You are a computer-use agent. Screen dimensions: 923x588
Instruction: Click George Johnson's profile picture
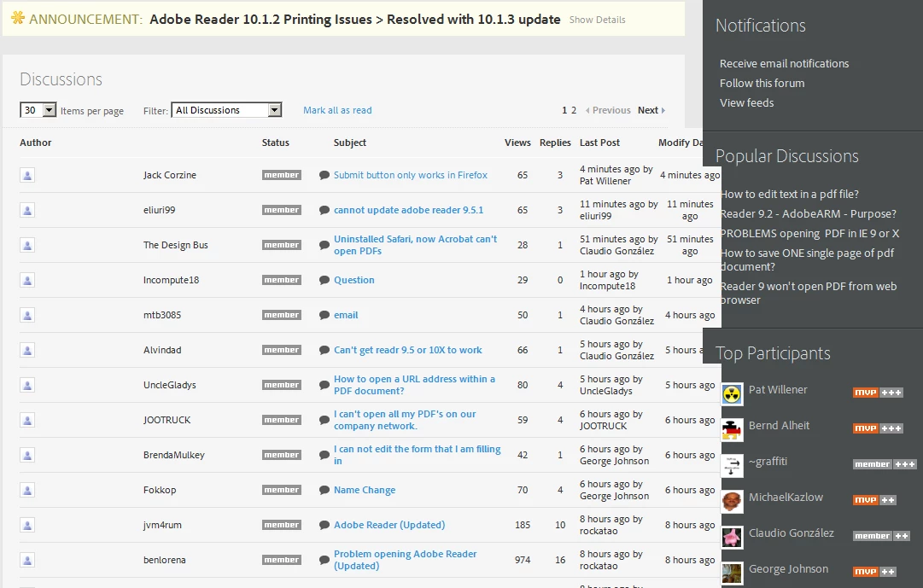[732, 573]
